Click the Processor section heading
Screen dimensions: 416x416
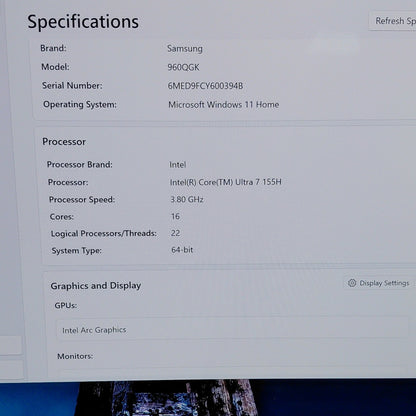tap(64, 142)
